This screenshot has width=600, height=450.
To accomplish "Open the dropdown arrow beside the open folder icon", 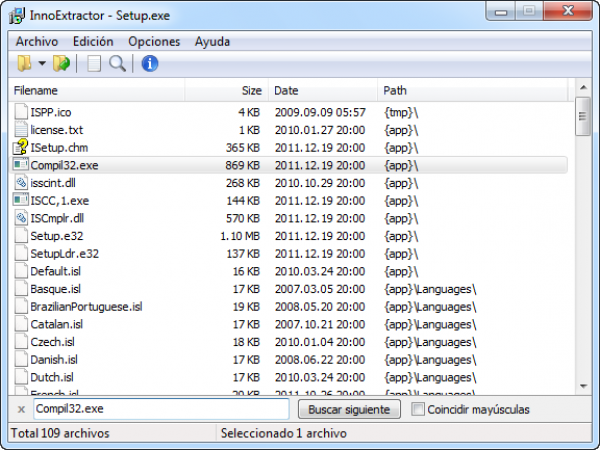I will click(42, 63).
